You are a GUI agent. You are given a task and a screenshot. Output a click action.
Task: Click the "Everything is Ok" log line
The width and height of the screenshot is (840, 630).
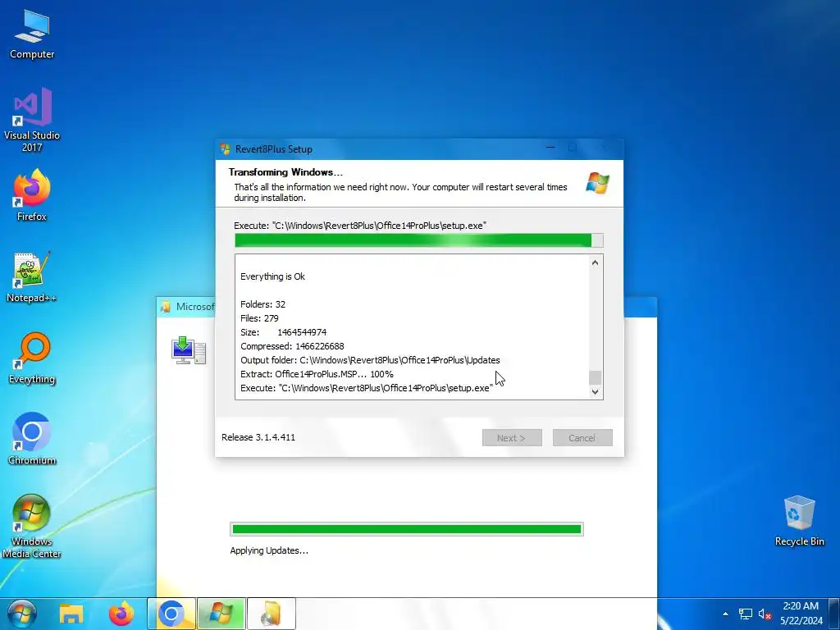point(272,276)
